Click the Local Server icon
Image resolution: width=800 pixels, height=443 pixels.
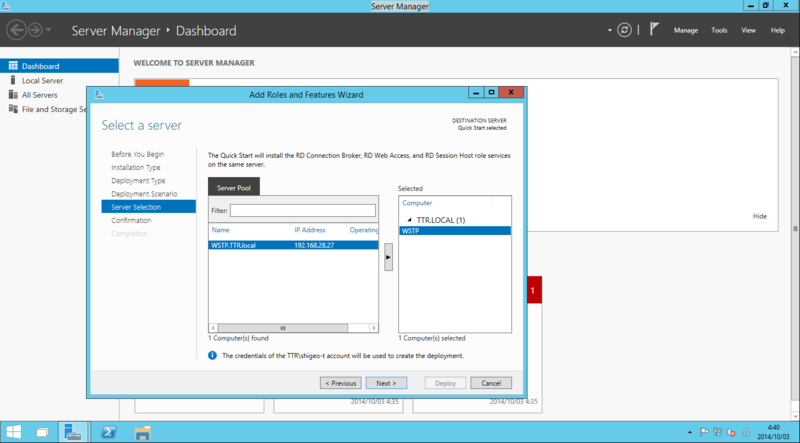13,80
